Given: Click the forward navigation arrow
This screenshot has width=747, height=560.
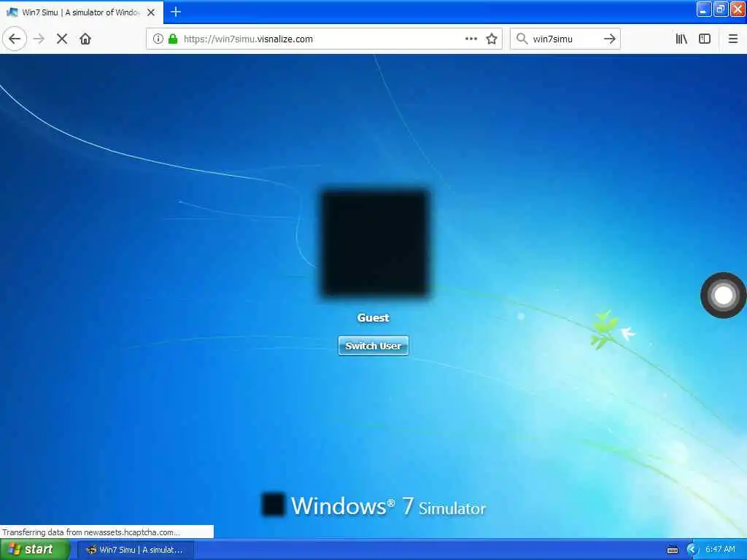Looking at the screenshot, I should point(39,39).
